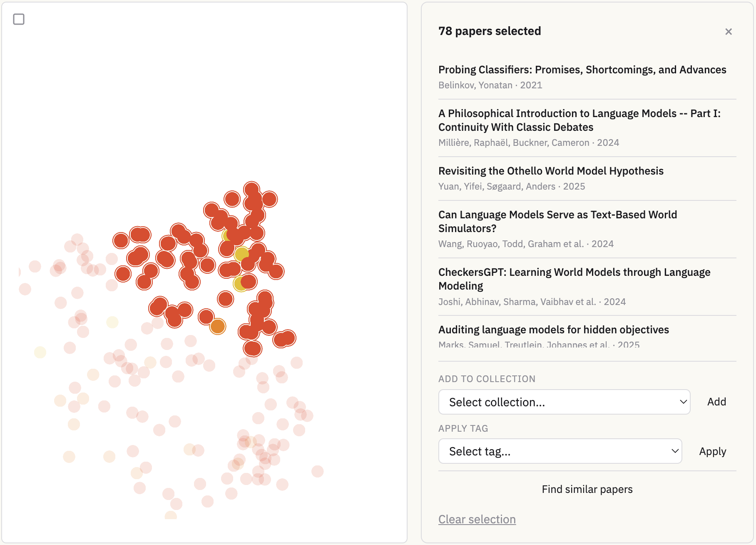Click Clear selection
The height and width of the screenshot is (545, 756).
pos(477,519)
